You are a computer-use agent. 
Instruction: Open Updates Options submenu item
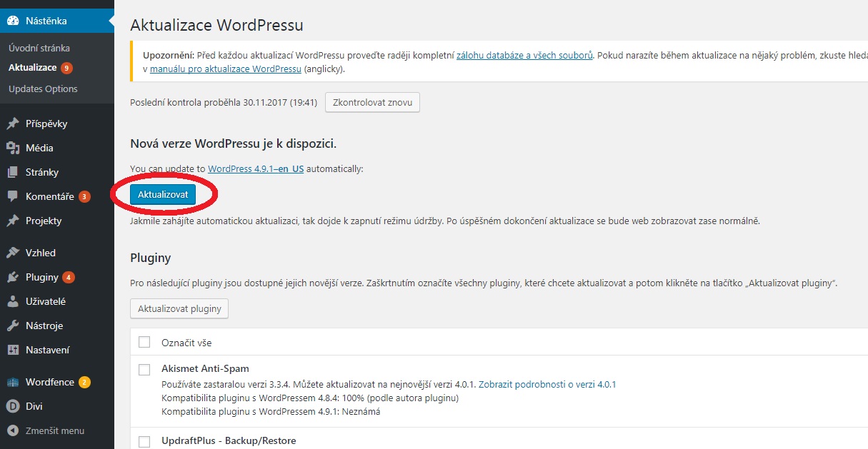43,89
